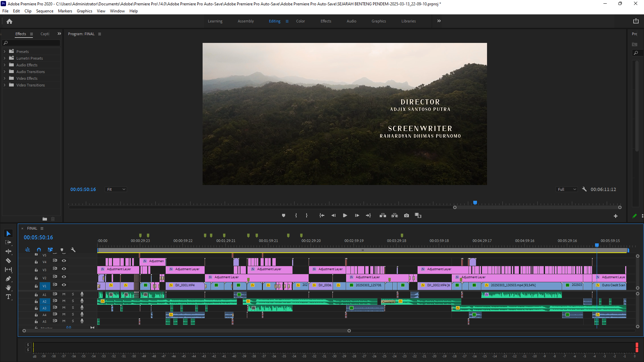The image size is (644, 362).
Task: Select the Pen tool in timeline toolbar
Action: (8, 279)
